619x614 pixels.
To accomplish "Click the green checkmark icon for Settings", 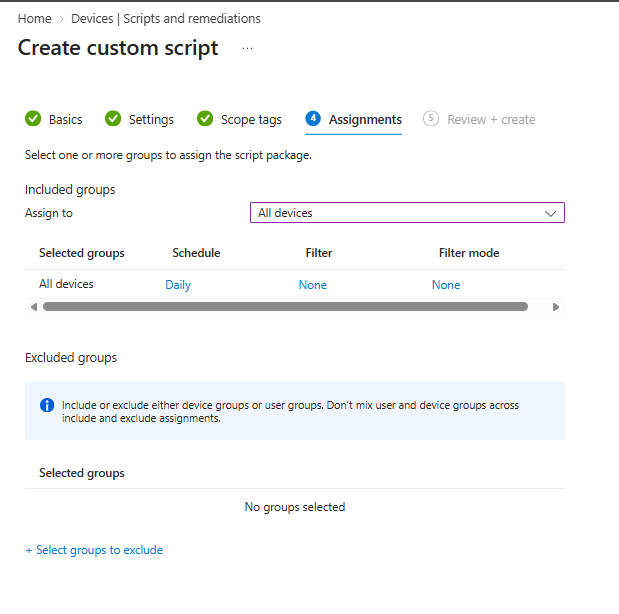I will coord(113,118).
